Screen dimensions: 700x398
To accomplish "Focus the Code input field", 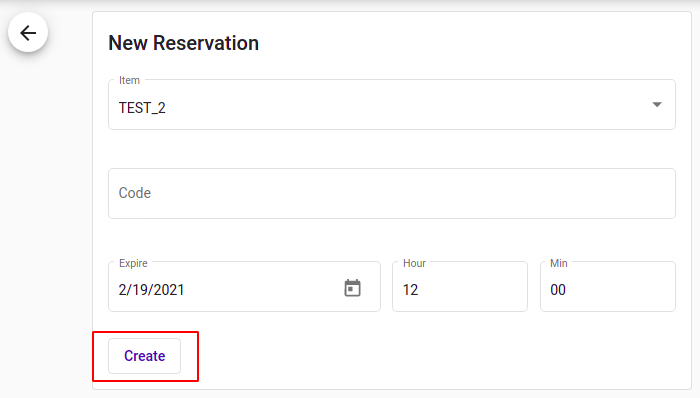I will tap(392, 193).
